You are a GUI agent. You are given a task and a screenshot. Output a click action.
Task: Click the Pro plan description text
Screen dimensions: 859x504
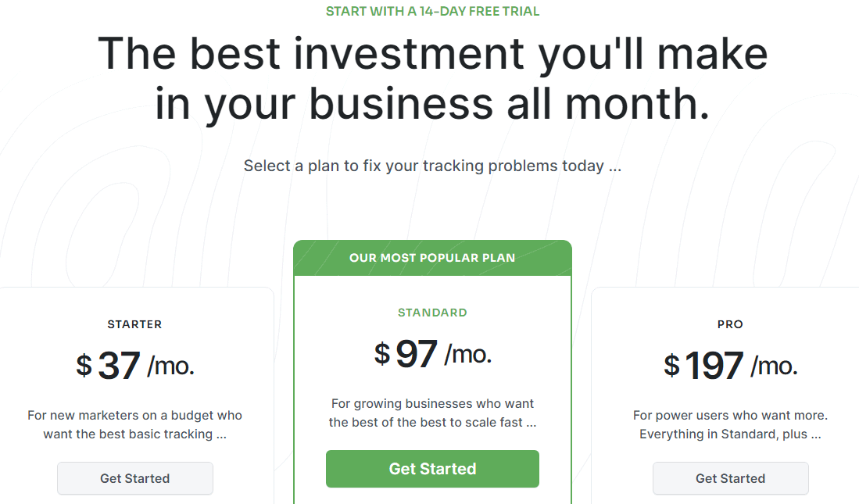[730, 425]
